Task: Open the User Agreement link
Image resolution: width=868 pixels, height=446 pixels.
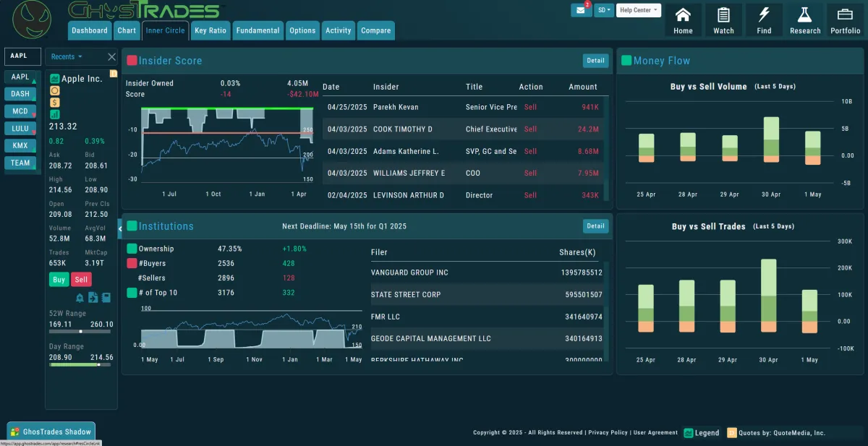Action: (x=655, y=433)
